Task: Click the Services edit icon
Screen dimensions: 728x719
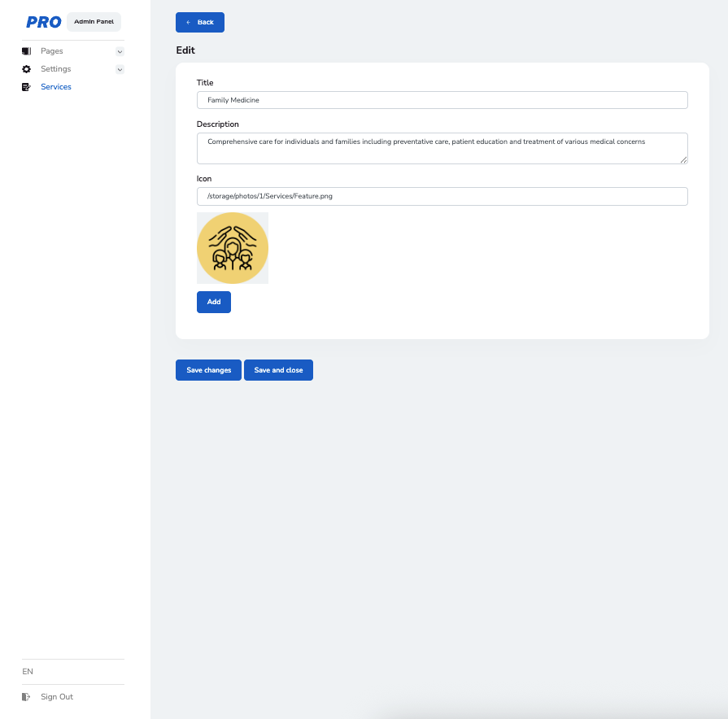Action: [26, 87]
